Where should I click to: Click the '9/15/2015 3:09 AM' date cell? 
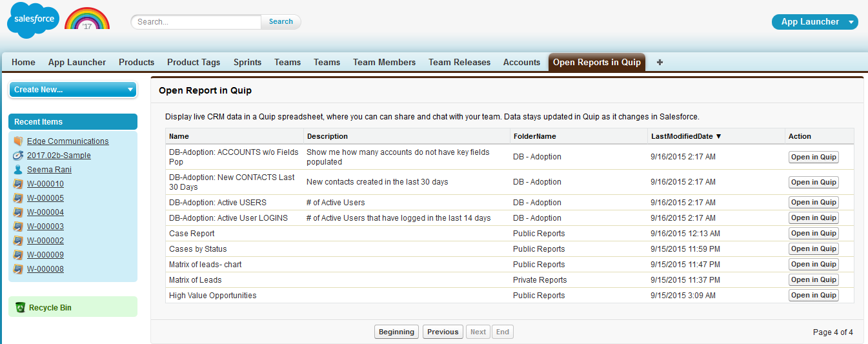[683, 295]
